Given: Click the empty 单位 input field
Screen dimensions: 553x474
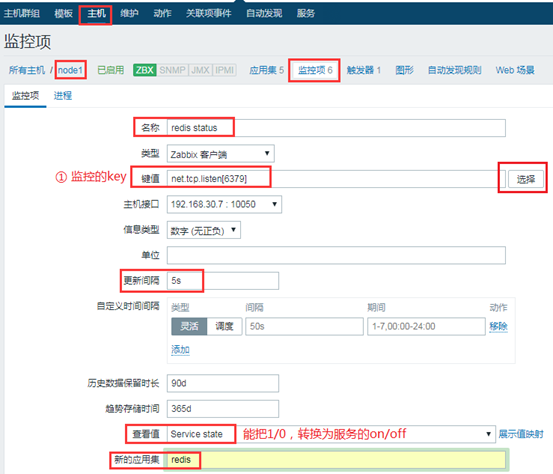Looking at the screenshot, I should click(336, 255).
